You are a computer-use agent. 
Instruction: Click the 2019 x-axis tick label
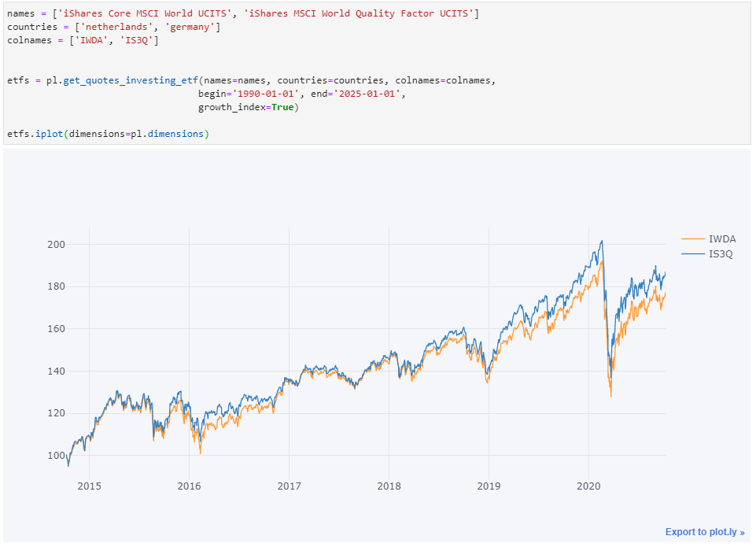click(x=489, y=485)
